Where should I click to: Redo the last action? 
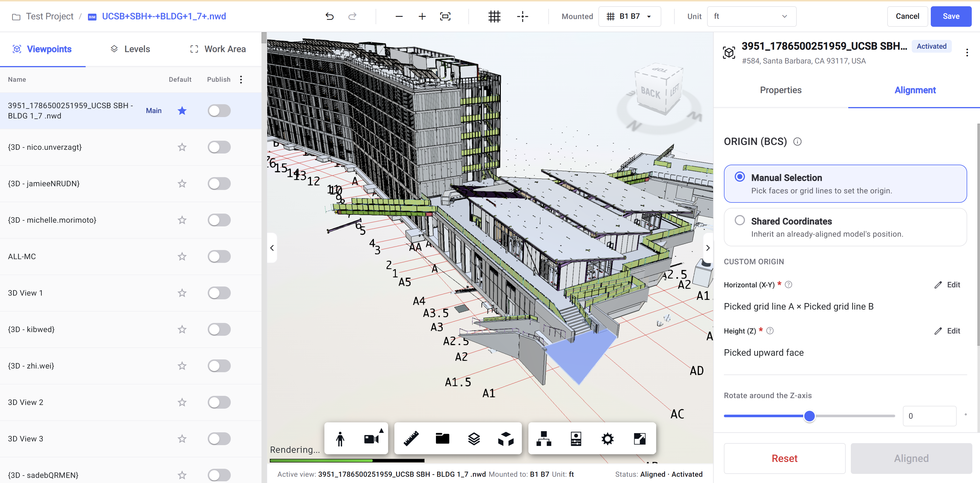click(352, 16)
